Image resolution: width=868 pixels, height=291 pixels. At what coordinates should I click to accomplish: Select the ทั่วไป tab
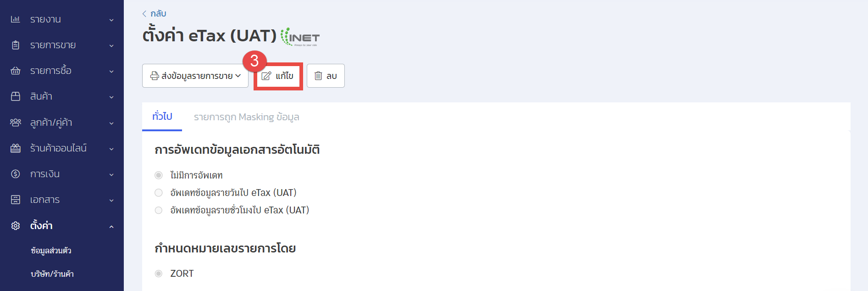(162, 117)
